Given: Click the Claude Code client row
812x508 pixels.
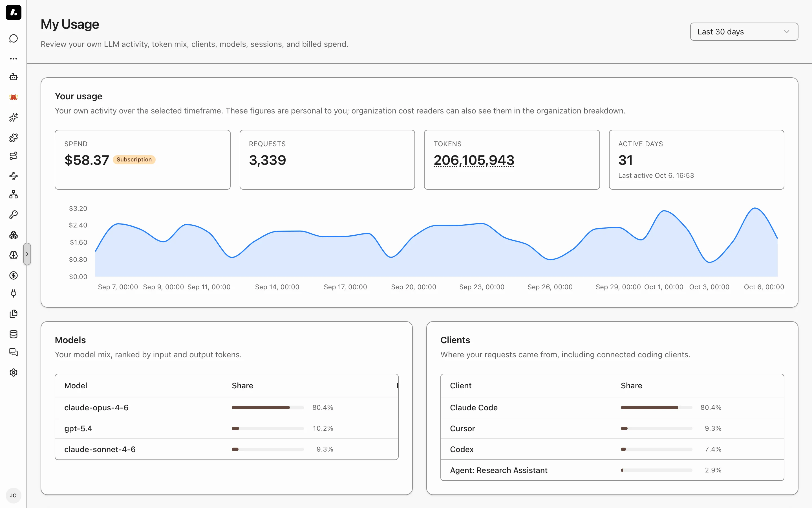Looking at the screenshot, I should click(x=612, y=408).
